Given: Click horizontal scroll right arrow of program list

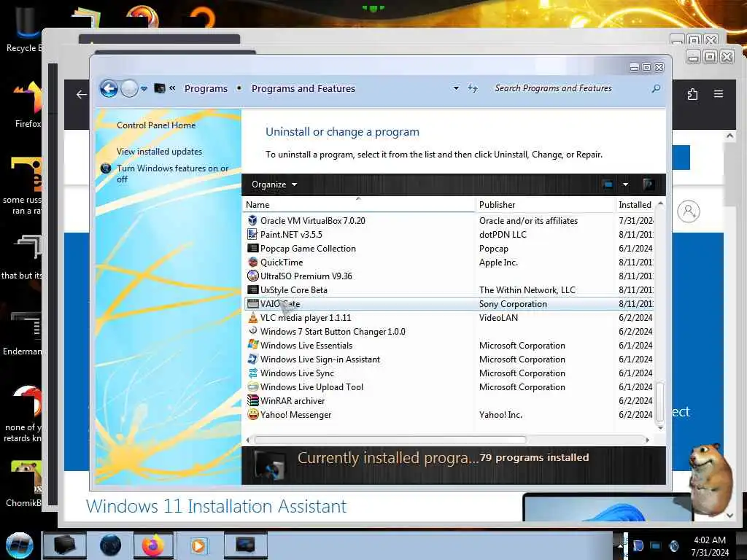Looking at the screenshot, I should click(647, 440).
